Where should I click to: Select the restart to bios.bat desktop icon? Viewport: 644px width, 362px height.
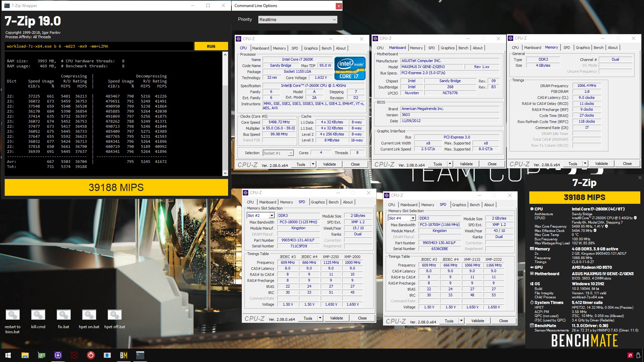13,321
